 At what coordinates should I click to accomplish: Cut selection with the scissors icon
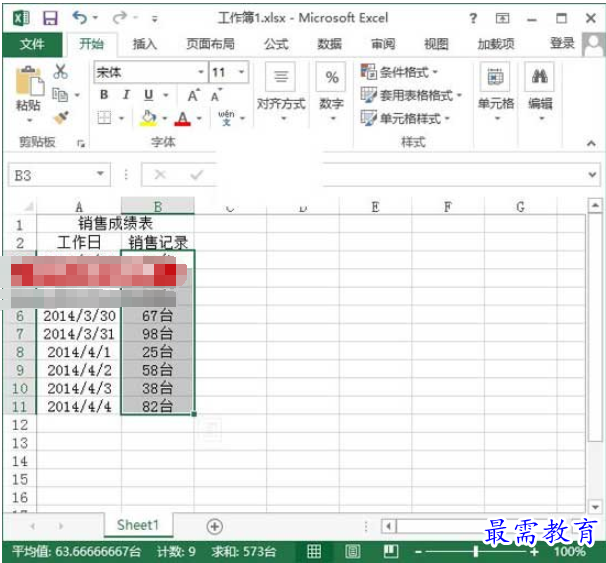[x=60, y=71]
